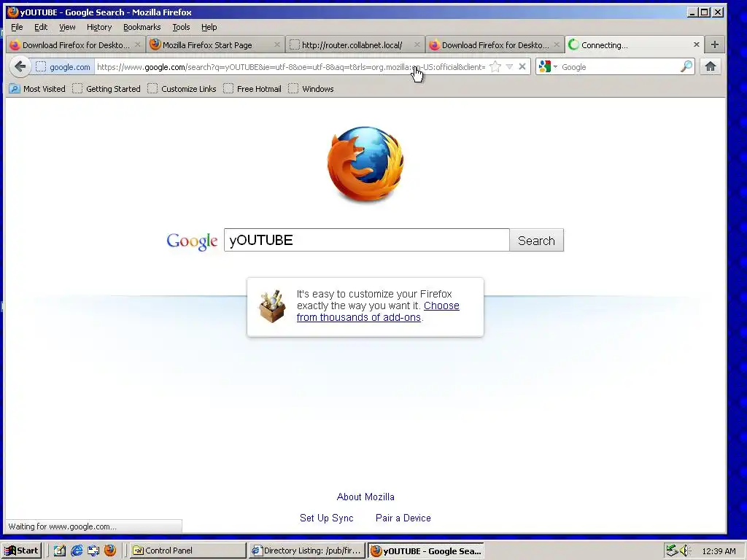Open Choose from thousands of add-ons link

click(x=378, y=311)
